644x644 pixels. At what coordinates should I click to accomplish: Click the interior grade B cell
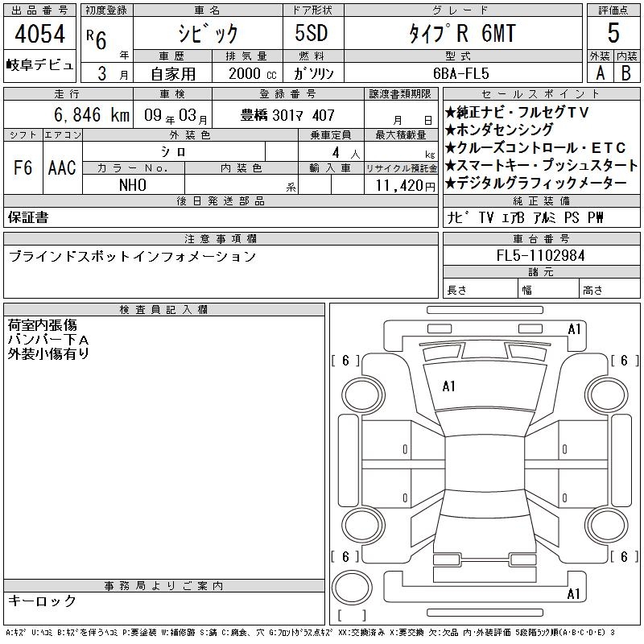pos(626,72)
